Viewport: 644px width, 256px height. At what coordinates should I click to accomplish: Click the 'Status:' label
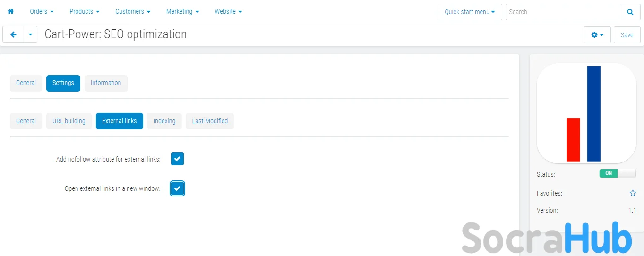pyautogui.click(x=546, y=174)
